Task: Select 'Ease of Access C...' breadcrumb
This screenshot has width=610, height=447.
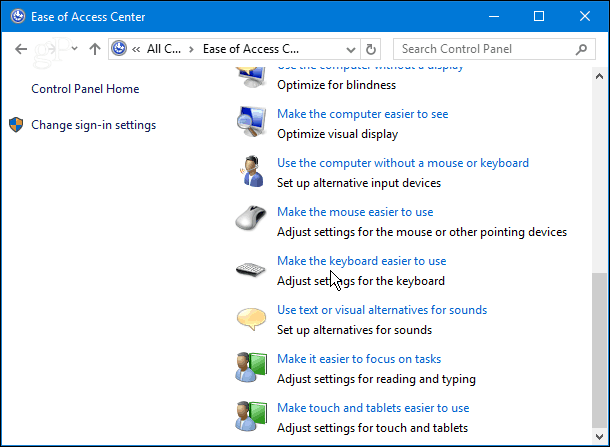Action: (x=251, y=49)
